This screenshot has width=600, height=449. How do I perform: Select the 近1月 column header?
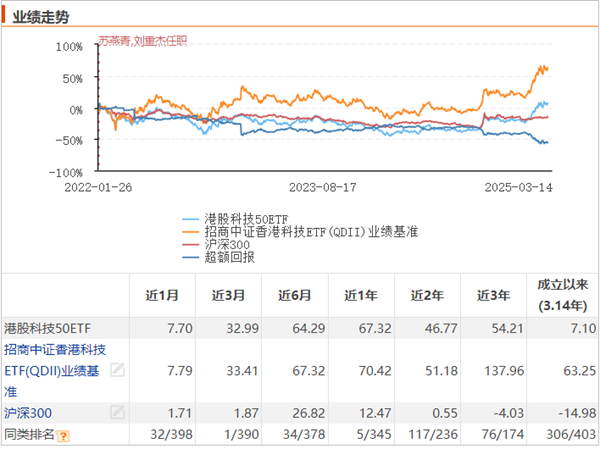162,295
